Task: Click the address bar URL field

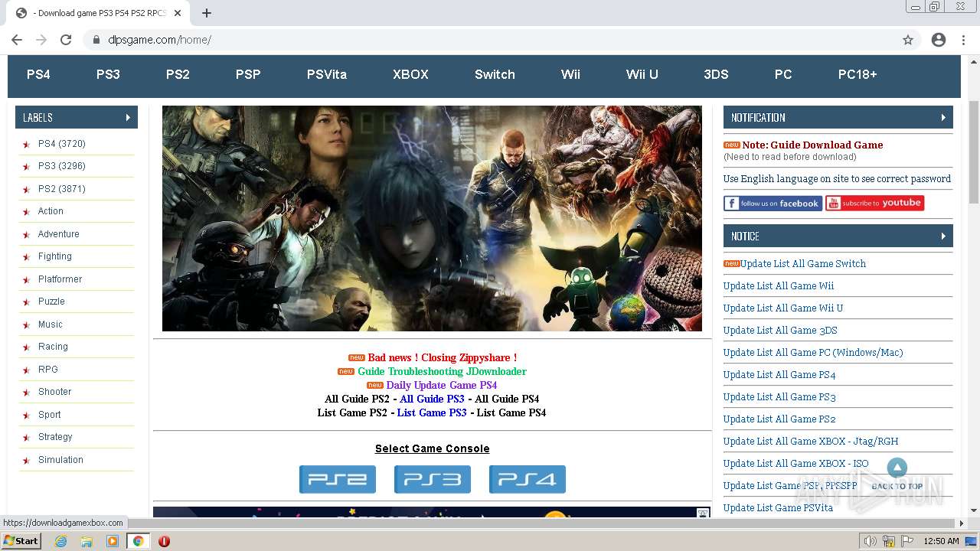Action: [x=490, y=40]
